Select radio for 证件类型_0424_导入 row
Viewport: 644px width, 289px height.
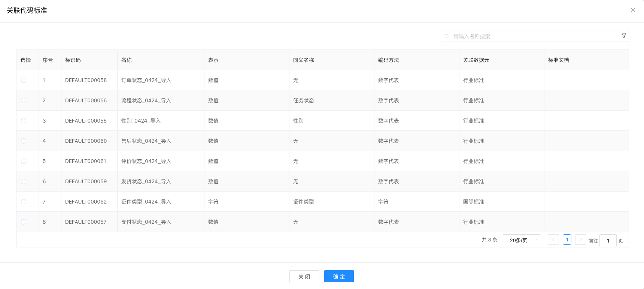pyautogui.click(x=24, y=202)
